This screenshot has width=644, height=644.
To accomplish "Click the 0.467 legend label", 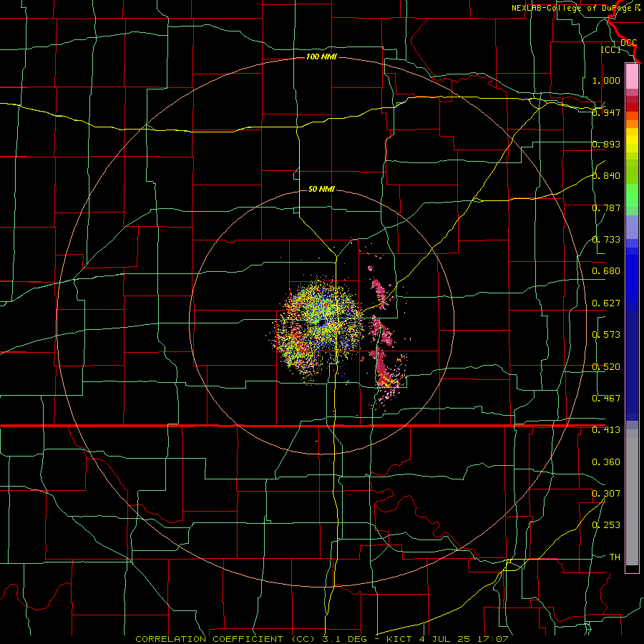I will (606, 399).
